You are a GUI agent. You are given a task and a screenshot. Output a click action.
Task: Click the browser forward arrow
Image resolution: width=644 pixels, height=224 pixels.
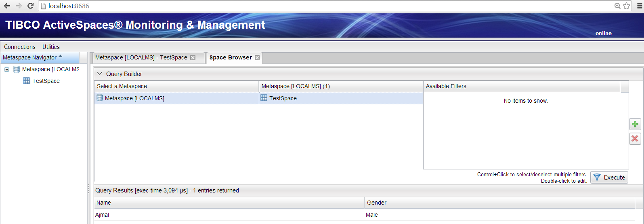click(x=19, y=6)
